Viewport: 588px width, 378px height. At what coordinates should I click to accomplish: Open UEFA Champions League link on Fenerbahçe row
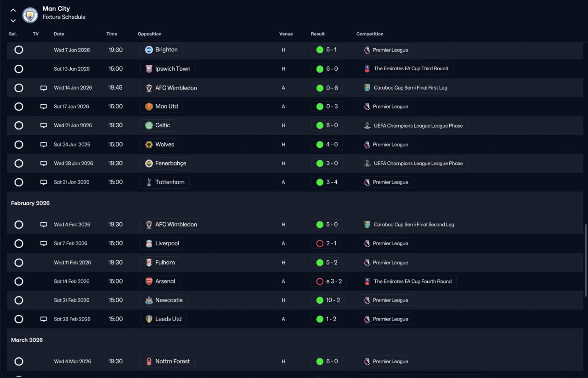(413, 164)
